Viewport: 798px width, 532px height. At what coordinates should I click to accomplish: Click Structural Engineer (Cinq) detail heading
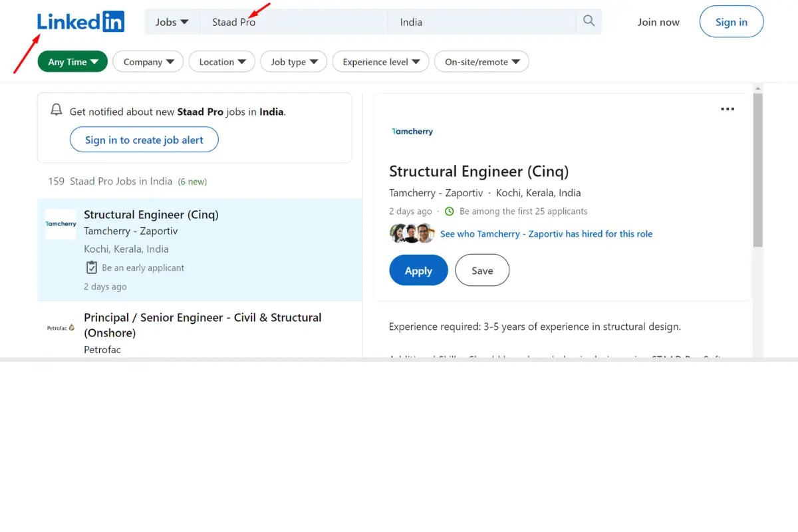479,172
